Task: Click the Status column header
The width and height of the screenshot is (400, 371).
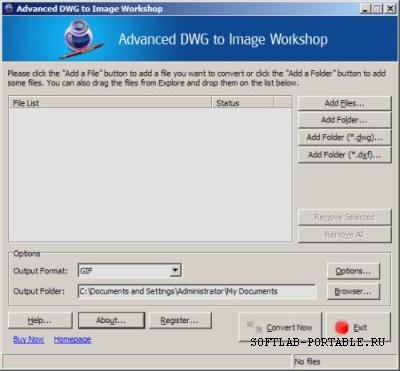Action: pyautogui.click(x=243, y=103)
